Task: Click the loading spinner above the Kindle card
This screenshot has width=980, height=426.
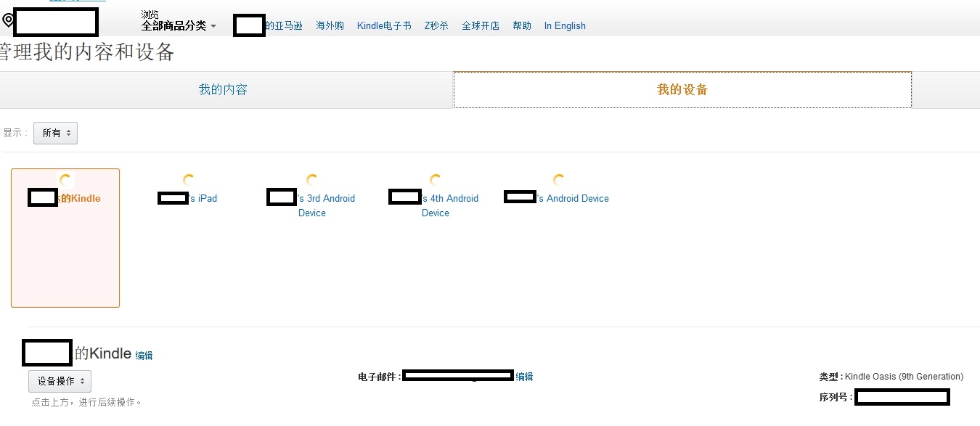Action: [x=66, y=178]
